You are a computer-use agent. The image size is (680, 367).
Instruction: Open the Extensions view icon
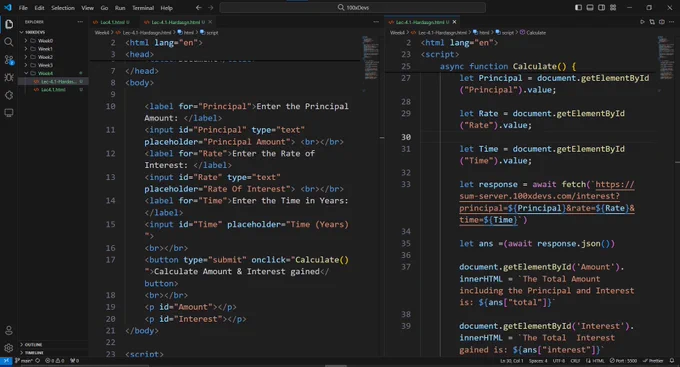9,95
